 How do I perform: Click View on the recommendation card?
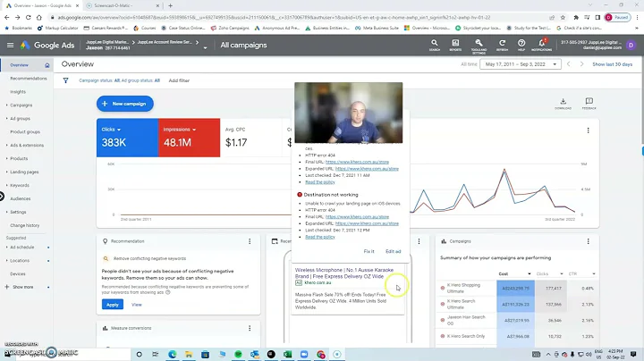coord(136,305)
